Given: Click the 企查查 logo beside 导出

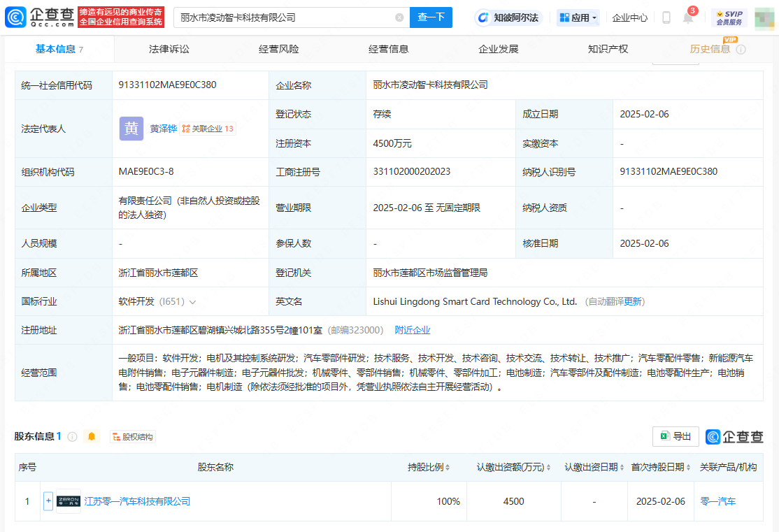Looking at the screenshot, I should pyautogui.click(x=734, y=437).
